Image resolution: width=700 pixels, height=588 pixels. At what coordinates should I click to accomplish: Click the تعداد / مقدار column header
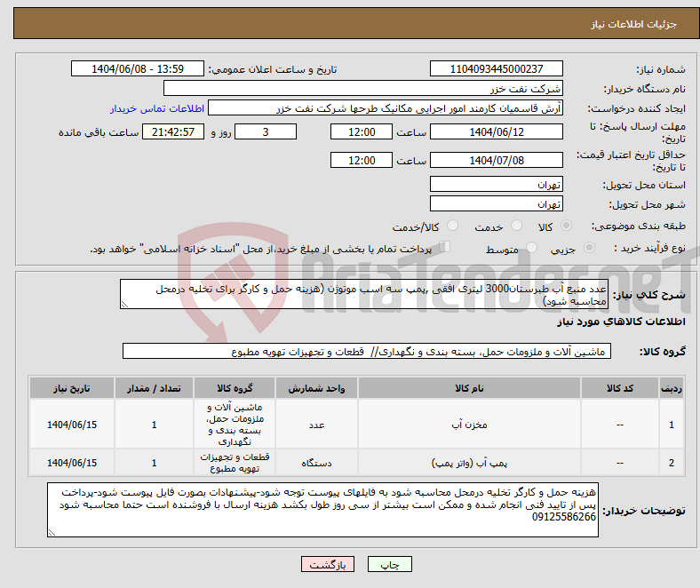pos(154,388)
